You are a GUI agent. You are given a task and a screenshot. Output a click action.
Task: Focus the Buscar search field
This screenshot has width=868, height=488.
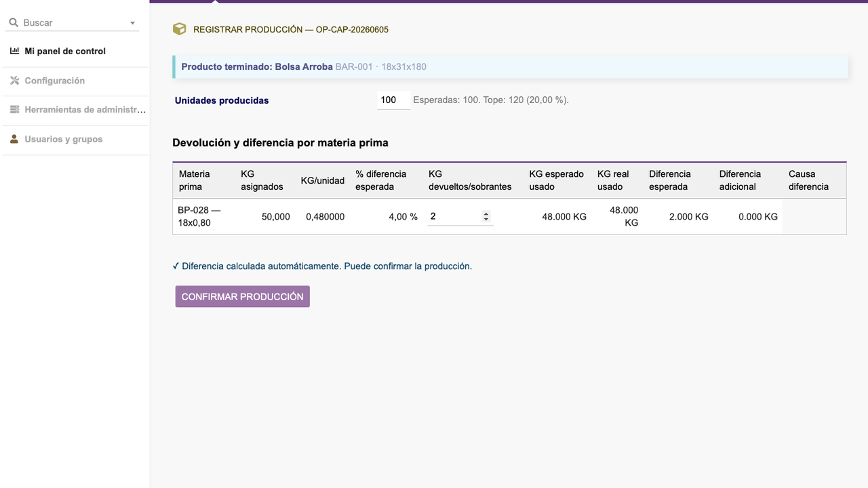[x=73, y=22]
